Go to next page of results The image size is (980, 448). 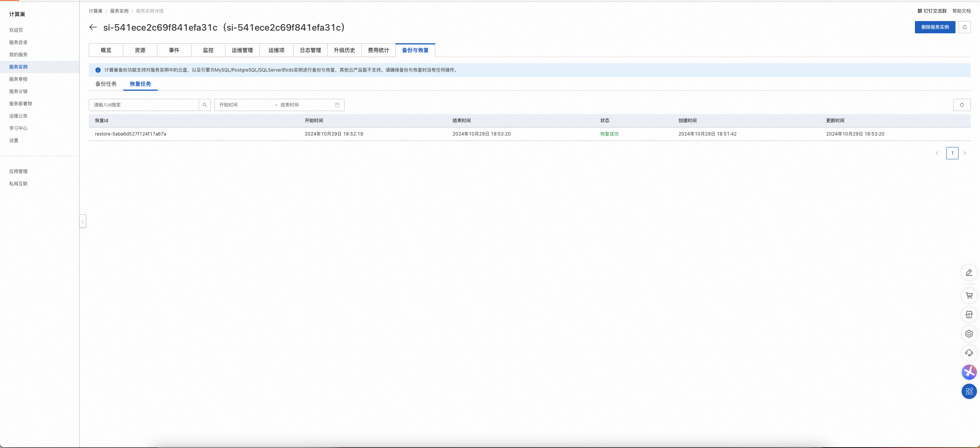click(965, 153)
